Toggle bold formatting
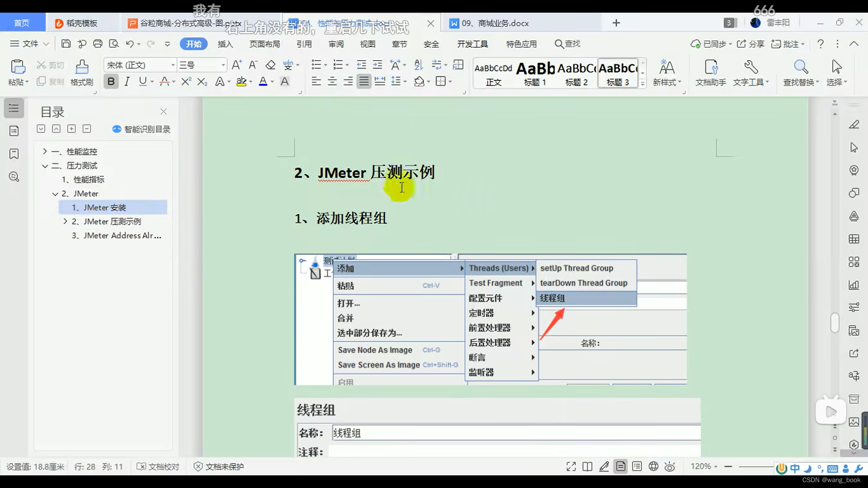868x488 pixels. [x=111, y=81]
